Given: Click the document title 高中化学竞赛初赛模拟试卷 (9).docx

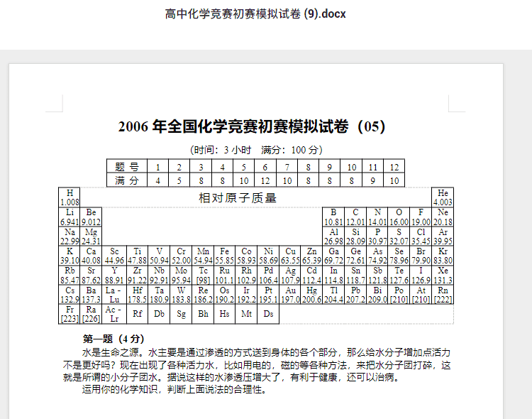Looking at the screenshot, I should pyautogui.click(x=255, y=14).
